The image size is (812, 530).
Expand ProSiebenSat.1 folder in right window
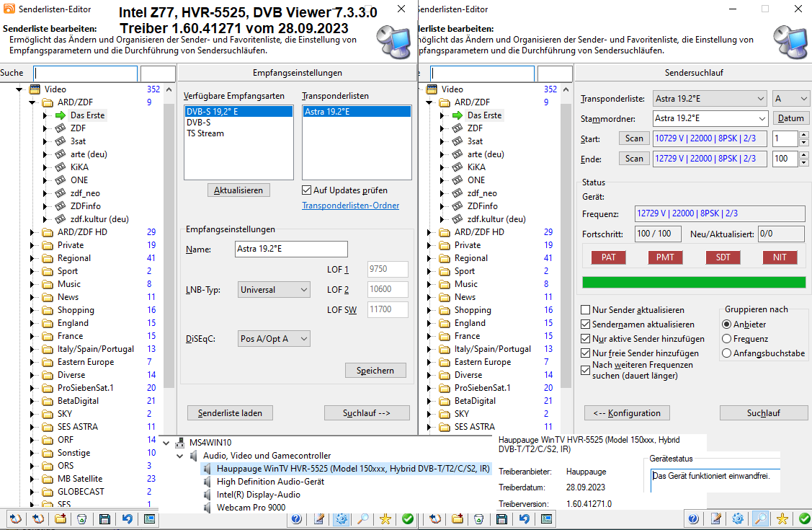429,388
